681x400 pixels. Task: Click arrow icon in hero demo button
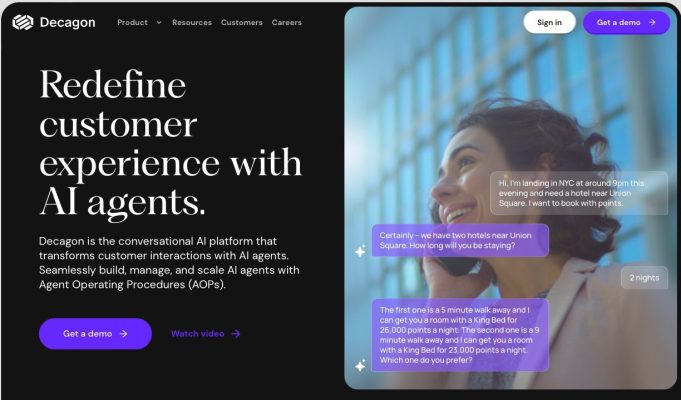point(124,334)
